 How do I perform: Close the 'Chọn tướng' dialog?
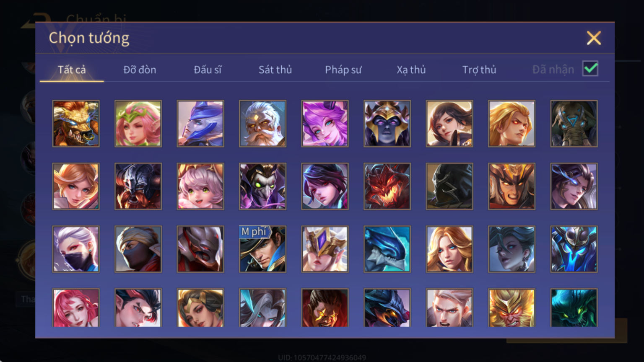pos(594,38)
